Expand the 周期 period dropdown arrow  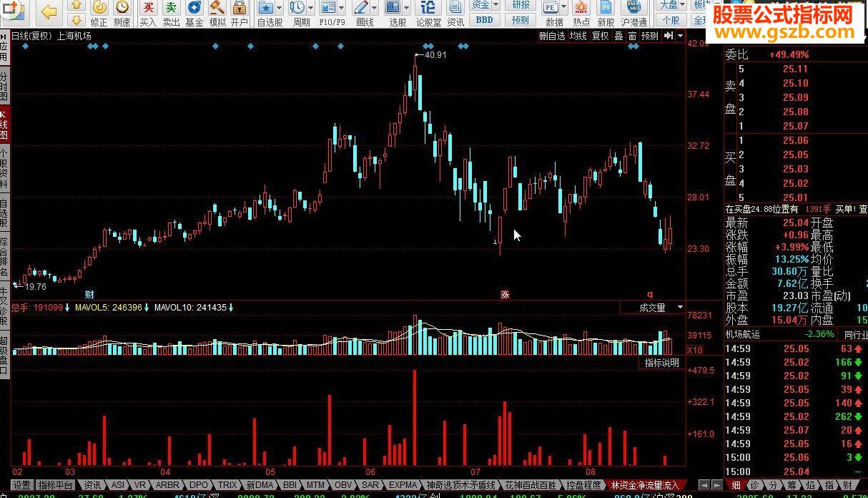[x=310, y=7]
